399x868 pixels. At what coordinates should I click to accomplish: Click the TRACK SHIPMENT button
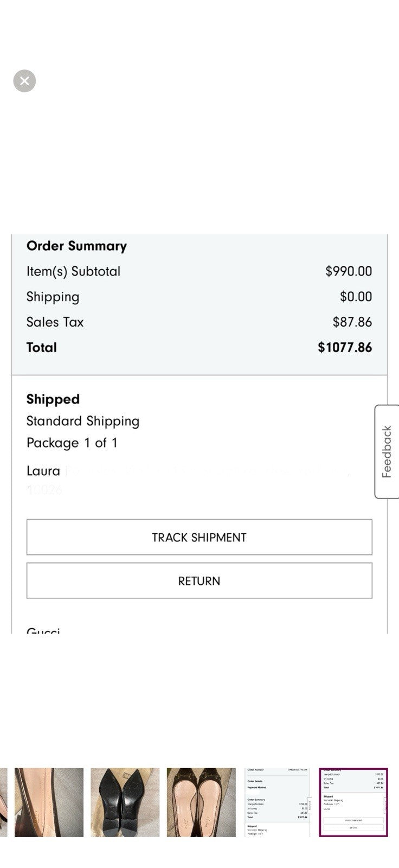(x=199, y=537)
